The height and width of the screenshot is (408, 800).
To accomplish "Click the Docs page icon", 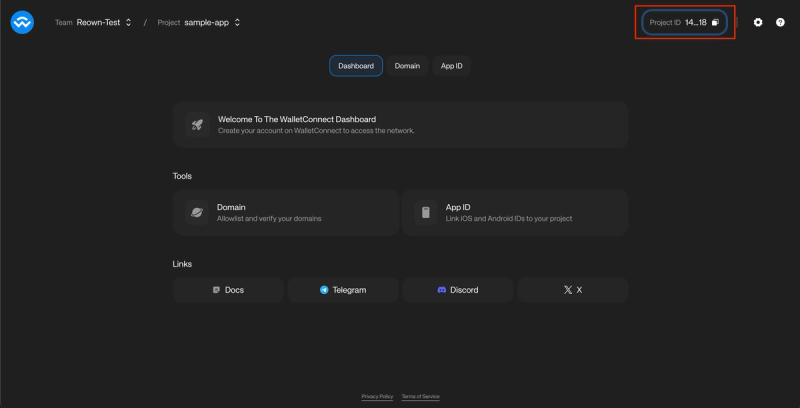I will coord(216,290).
